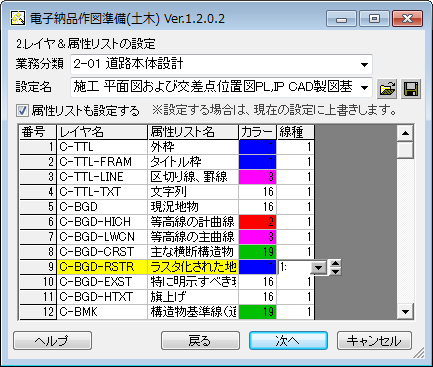433x367 pixels.
Task: Click the 等高線の計曲線 attribute list cell
Action: [193, 222]
